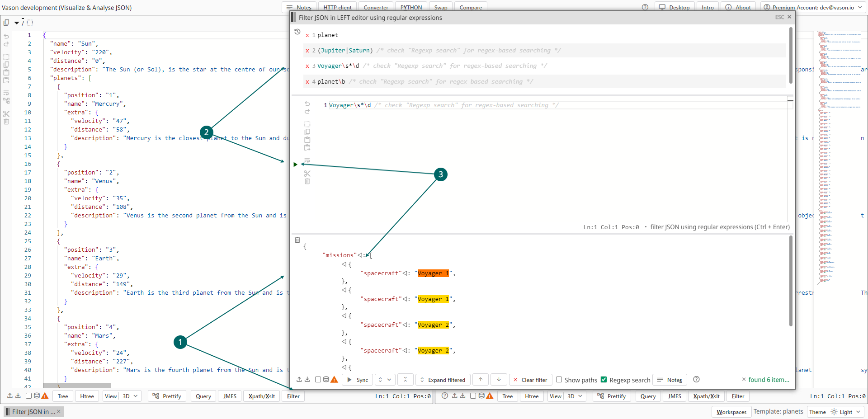
Task: Open the PYTHON tab in top menu
Action: (411, 7)
